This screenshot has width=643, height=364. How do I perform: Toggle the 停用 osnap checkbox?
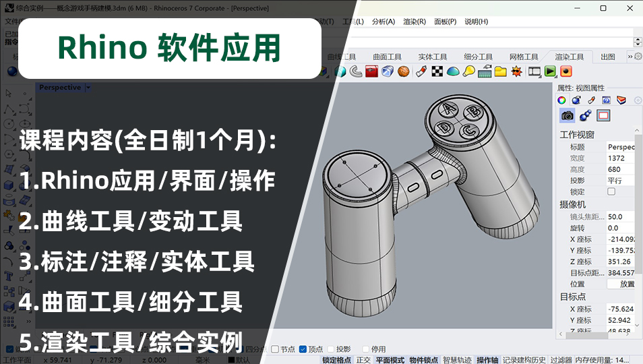366,349
